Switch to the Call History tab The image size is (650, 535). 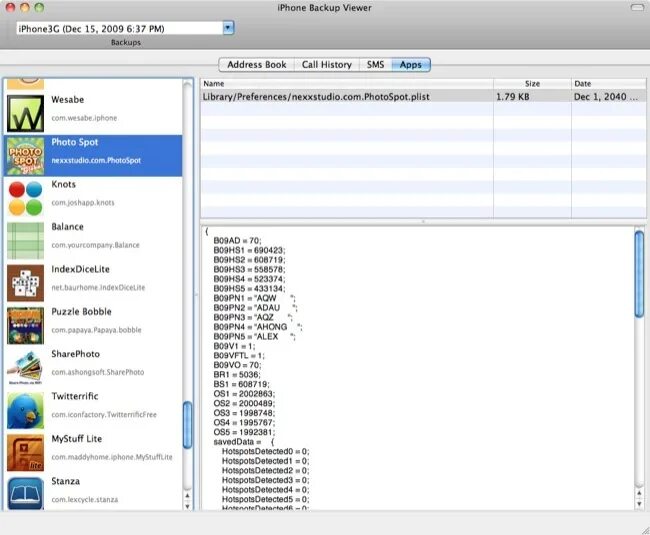coord(327,65)
